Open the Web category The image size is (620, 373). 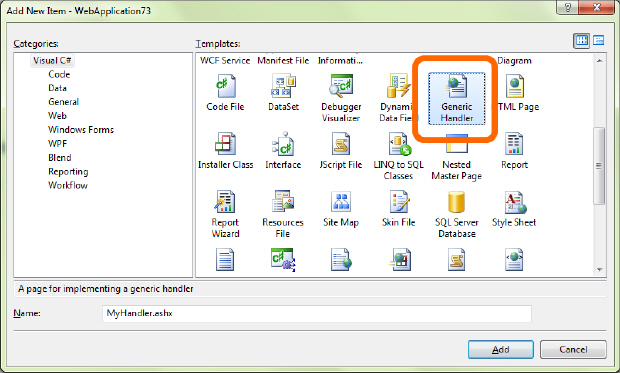click(x=57, y=116)
